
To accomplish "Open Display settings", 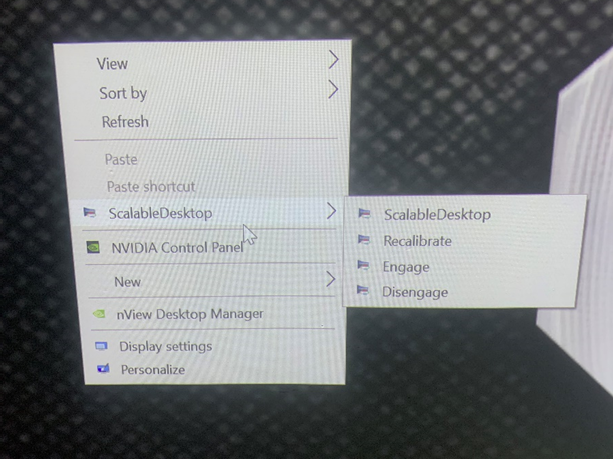I will (x=166, y=346).
